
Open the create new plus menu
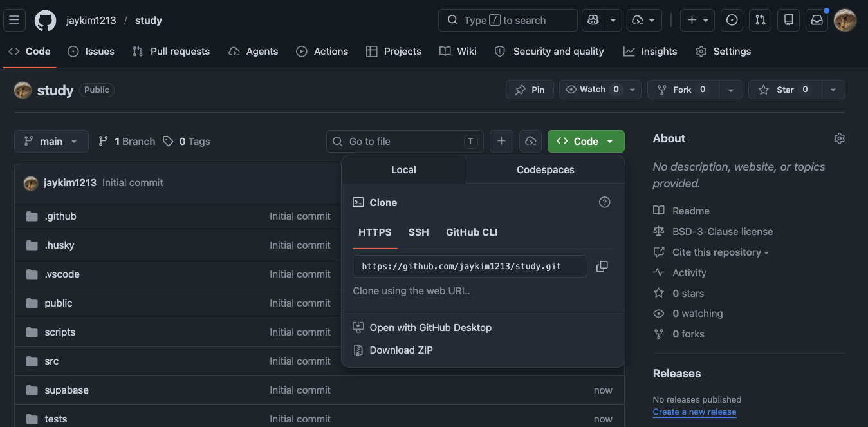pyautogui.click(x=698, y=21)
